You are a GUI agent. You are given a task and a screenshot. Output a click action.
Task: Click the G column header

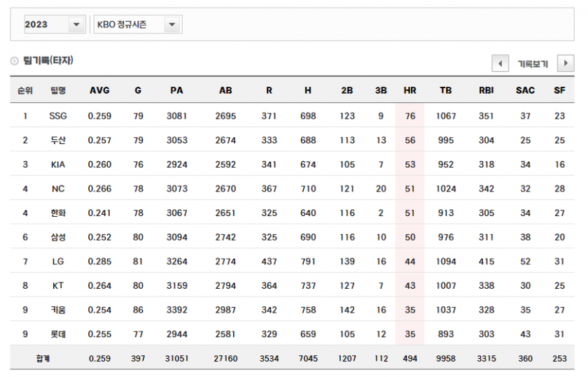coord(138,90)
